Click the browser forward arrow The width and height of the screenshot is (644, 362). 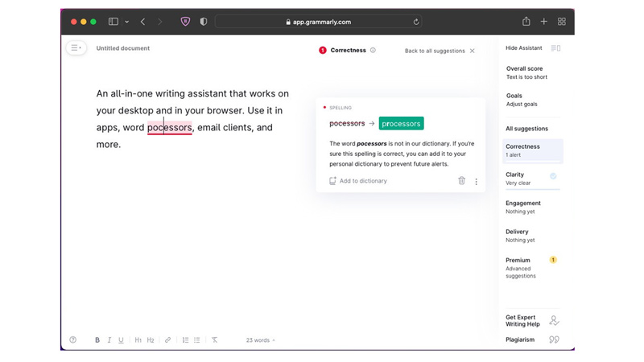point(159,22)
